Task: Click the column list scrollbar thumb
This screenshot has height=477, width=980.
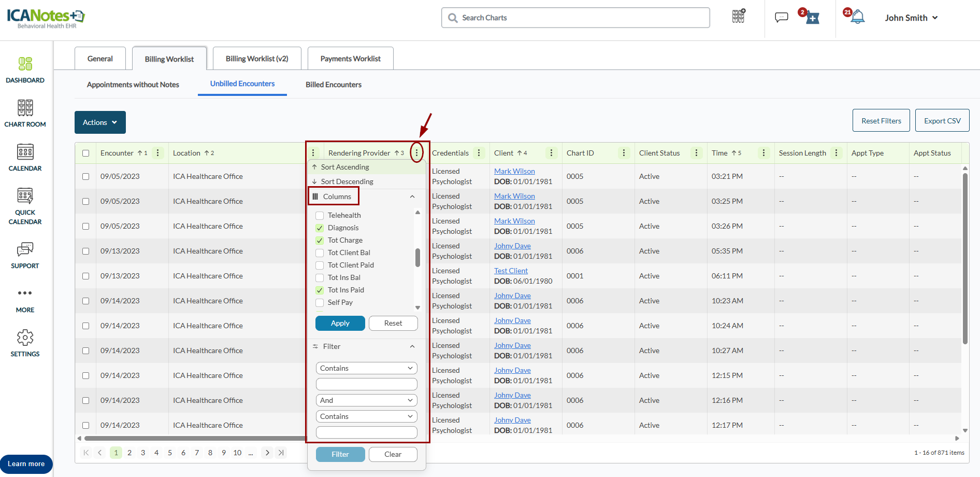Action: click(417, 257)
